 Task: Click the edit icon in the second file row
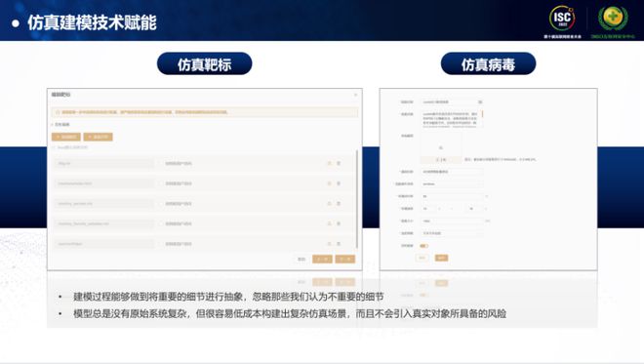[329, 183]
